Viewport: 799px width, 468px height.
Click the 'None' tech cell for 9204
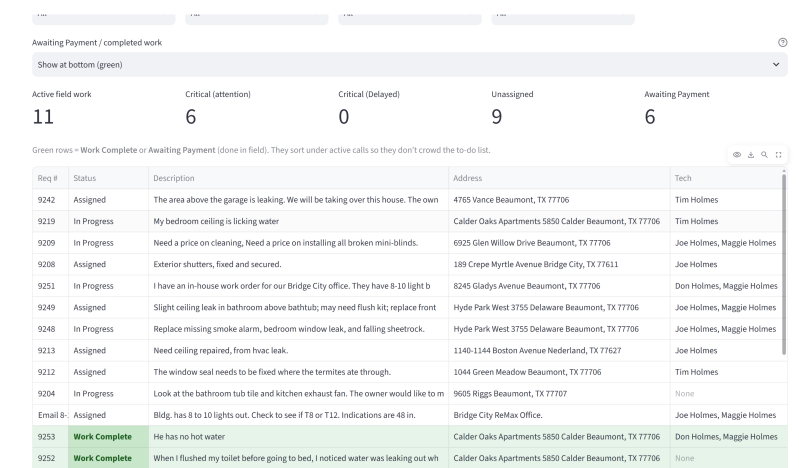(726, 394)
